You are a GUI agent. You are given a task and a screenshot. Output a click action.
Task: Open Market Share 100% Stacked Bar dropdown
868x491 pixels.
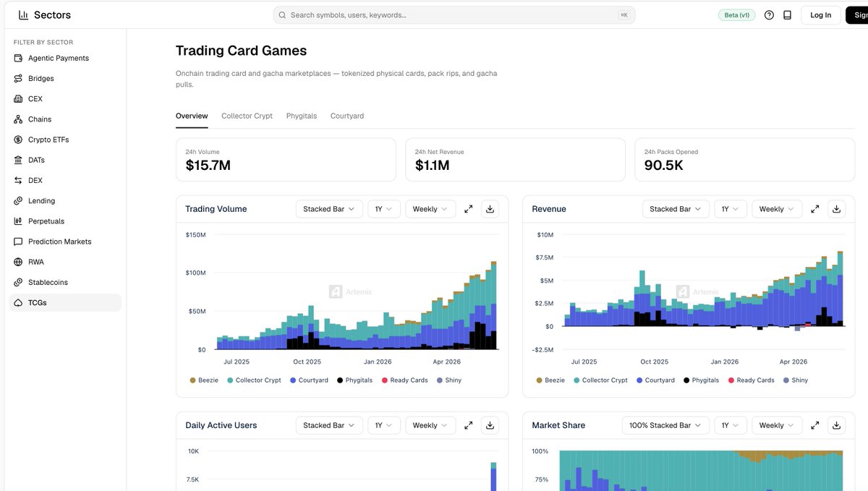(x=665, y=425)
